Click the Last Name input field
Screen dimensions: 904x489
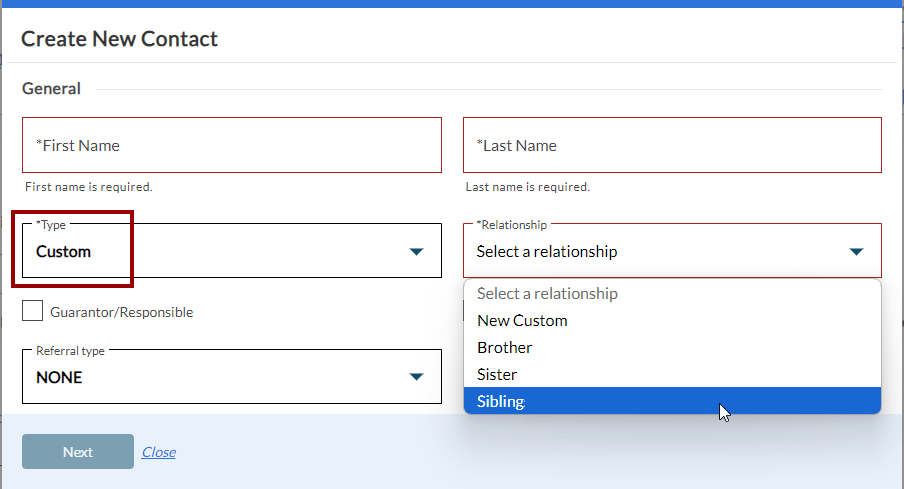click(x=671, y=146)
